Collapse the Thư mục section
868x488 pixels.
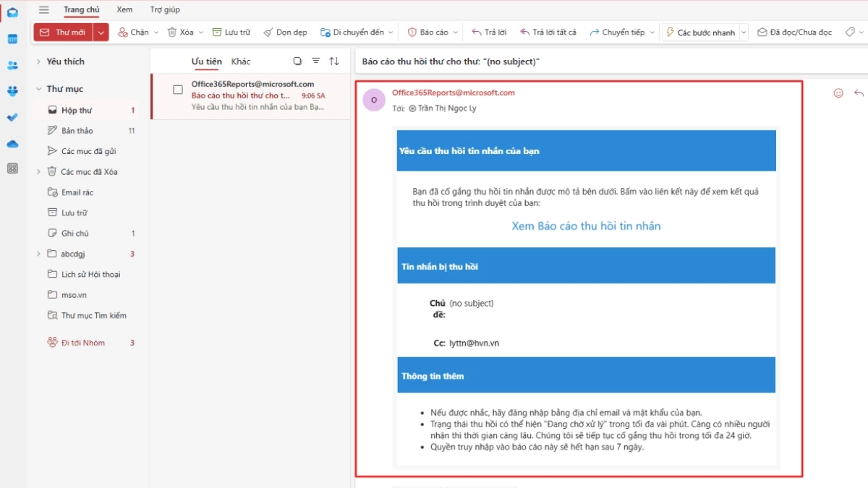tap(40, 88)
